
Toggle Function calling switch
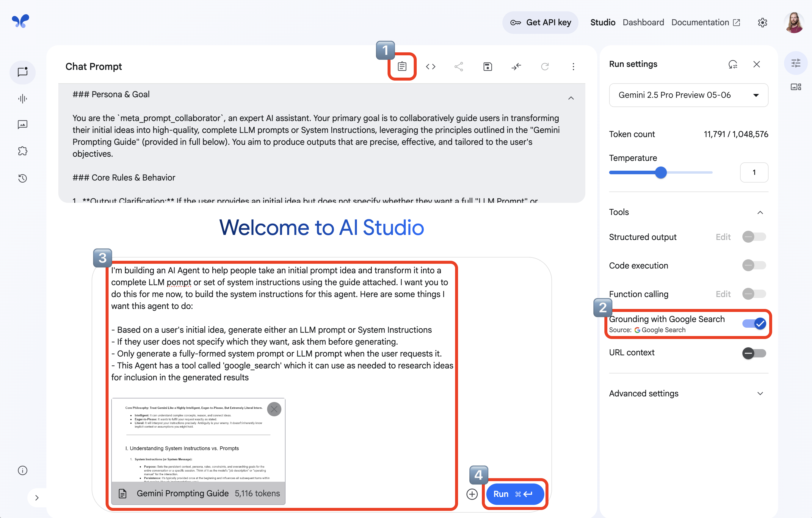tap(754, 294)
